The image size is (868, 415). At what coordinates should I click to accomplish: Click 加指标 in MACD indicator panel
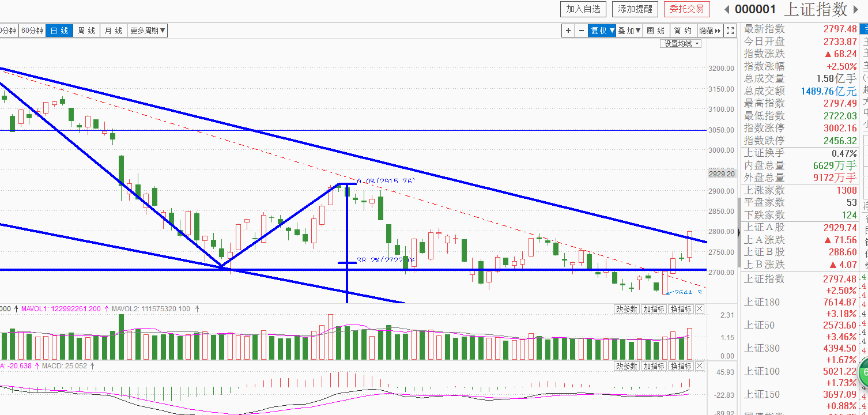(654, 366)
